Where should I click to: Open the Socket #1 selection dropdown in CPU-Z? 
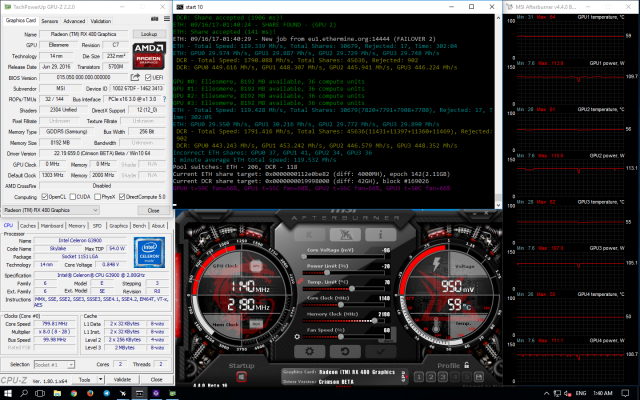(x=54, y=364)
